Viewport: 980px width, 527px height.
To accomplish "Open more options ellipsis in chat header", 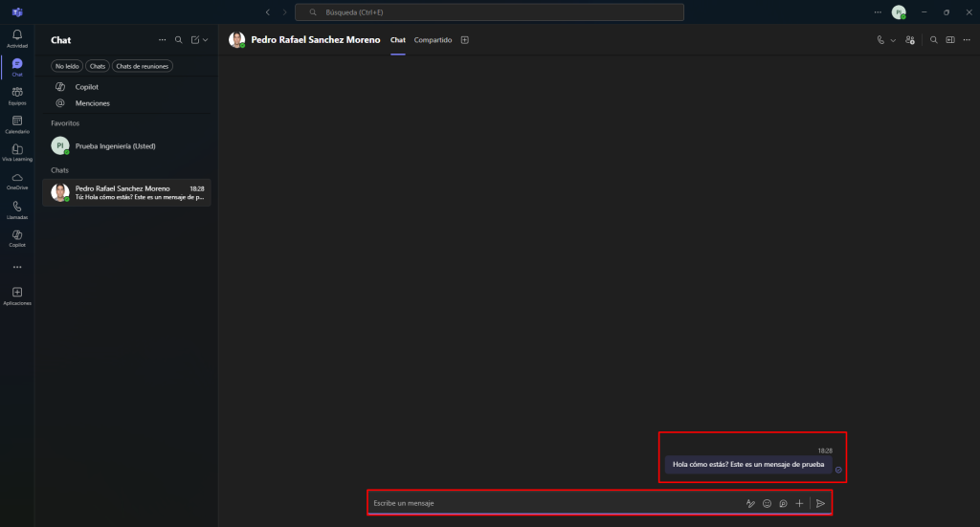I will pyautogui.click(x=968, y=40).
